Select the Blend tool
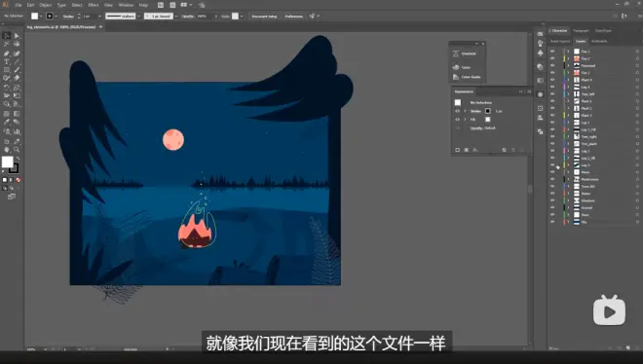Image resolution: width=643 pixels, height=364 pixels. [17, 122]
